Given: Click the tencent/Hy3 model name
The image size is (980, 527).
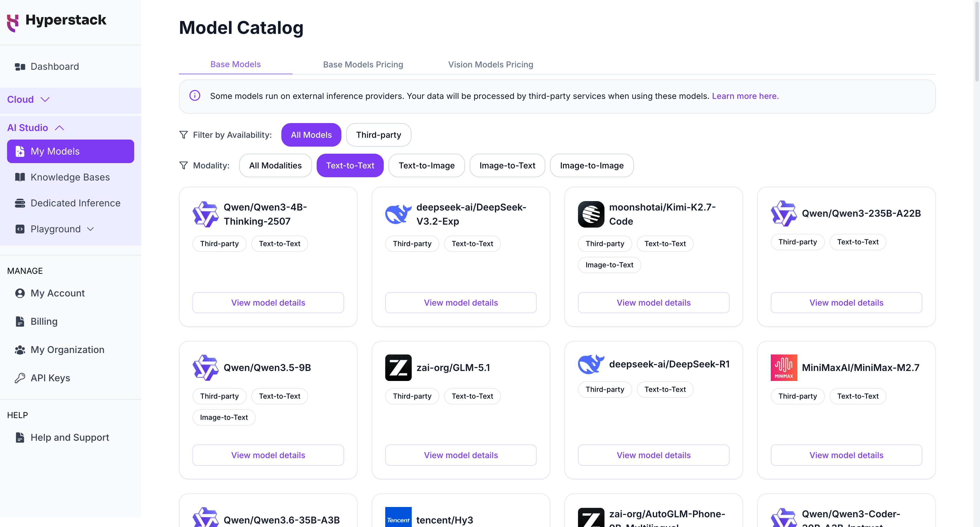Looking at the screenshot, I should pyautogui.click(x=444, y=520).
